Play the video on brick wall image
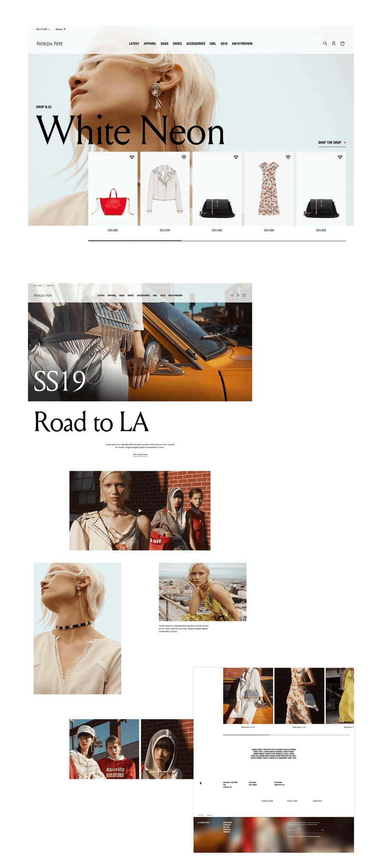Viewport: 382px width, 868px height. 140,511
